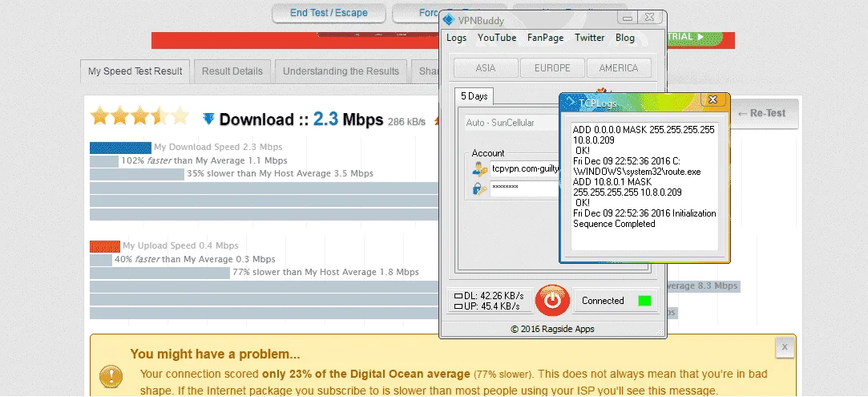Click the 2.3 Mbps download value
868x397 pixels.
click(348, 119)
